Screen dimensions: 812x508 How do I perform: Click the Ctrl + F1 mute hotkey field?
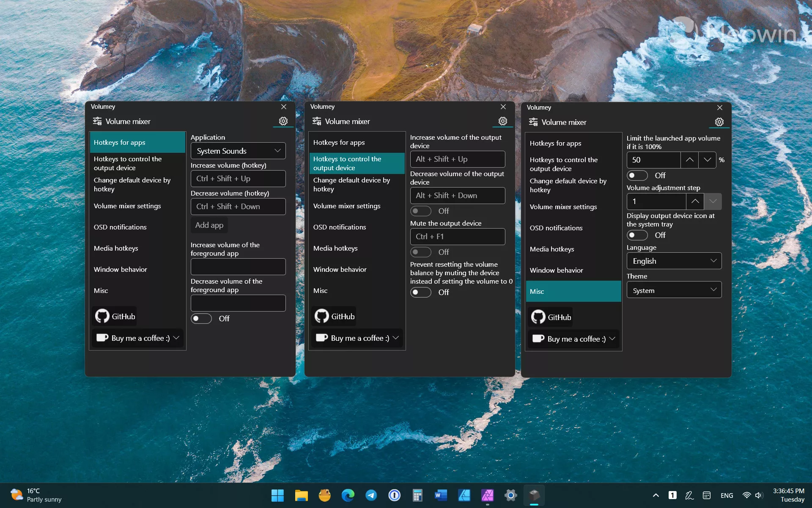click(458, 237)
